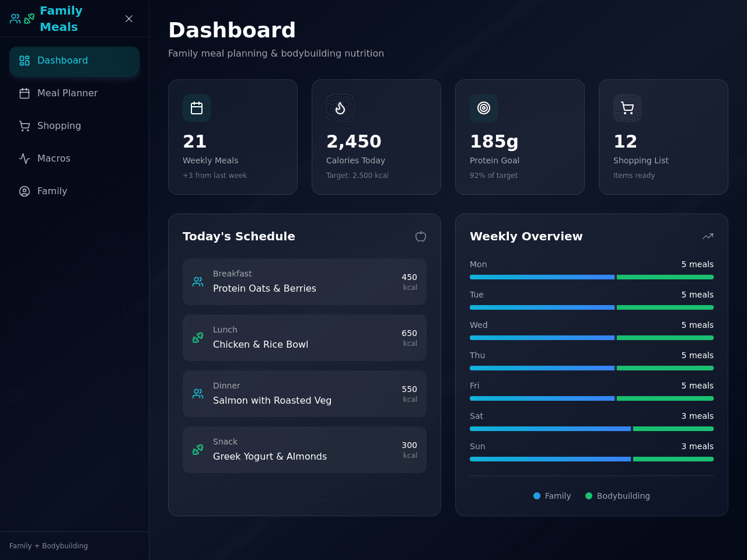
Task: Select the Salmon with Roasted Veg dinner
Action: click(x=305, y=394)
